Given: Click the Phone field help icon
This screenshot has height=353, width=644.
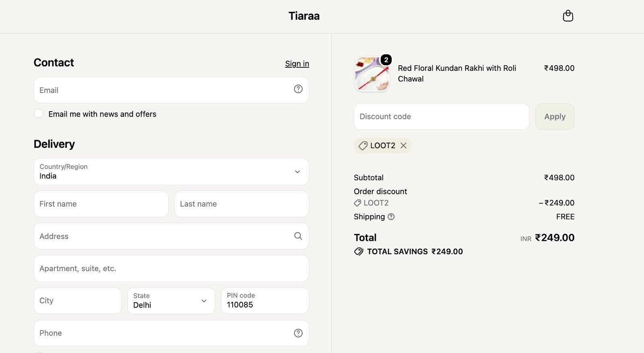Looking at the screenshot, I should 298,333.
